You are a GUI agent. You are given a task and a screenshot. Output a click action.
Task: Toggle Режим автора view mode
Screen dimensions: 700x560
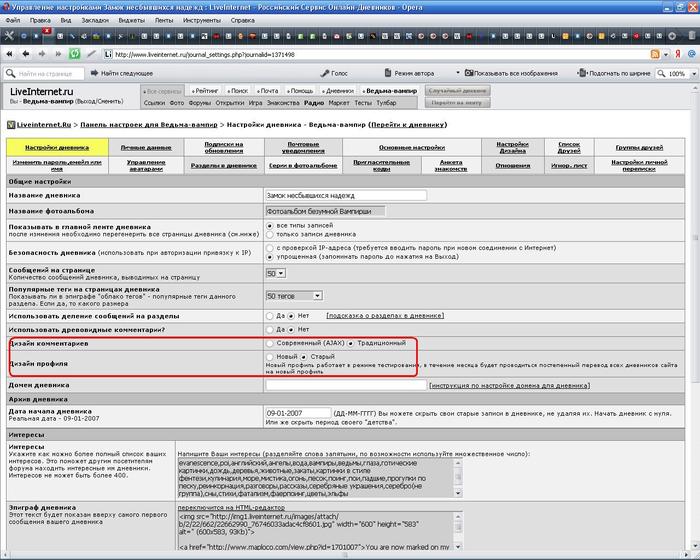(409, 73)
